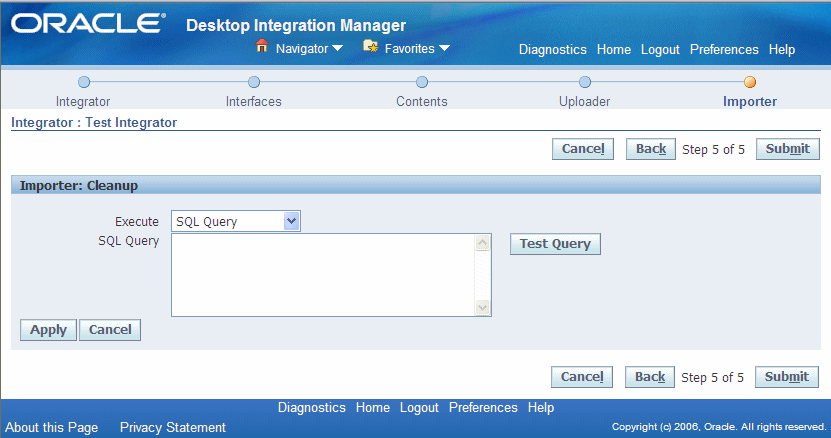
Task: Go to Home in top header
Action: tap(614, 49)
